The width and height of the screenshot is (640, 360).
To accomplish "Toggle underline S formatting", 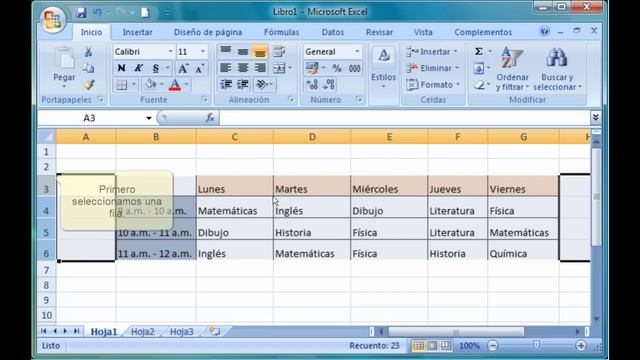I will 156,68.
